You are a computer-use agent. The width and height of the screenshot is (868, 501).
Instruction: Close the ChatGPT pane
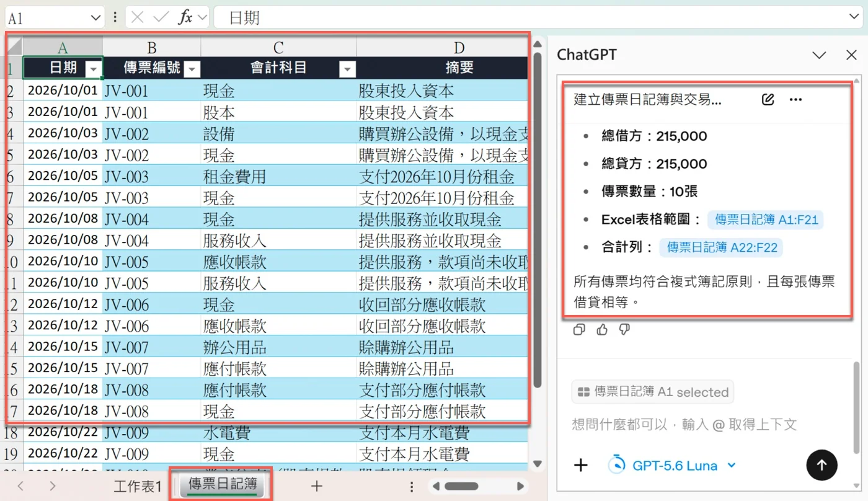click(851, 55)
